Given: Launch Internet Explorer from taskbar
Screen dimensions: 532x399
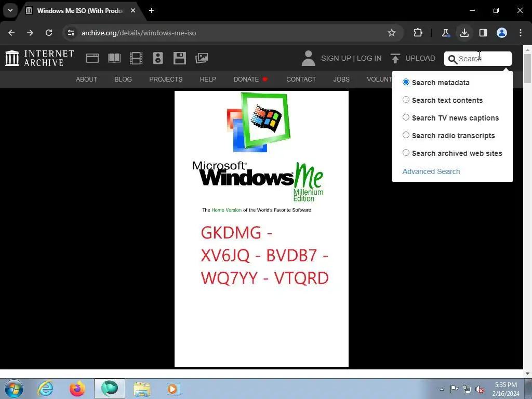Looking at the screenshot, I should (x=46, y=389).
